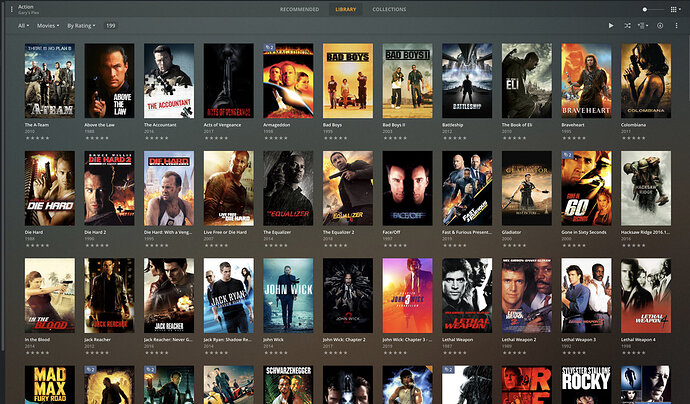Select the Library tab
Screen dimensions: 690x404
coord(345,9)
